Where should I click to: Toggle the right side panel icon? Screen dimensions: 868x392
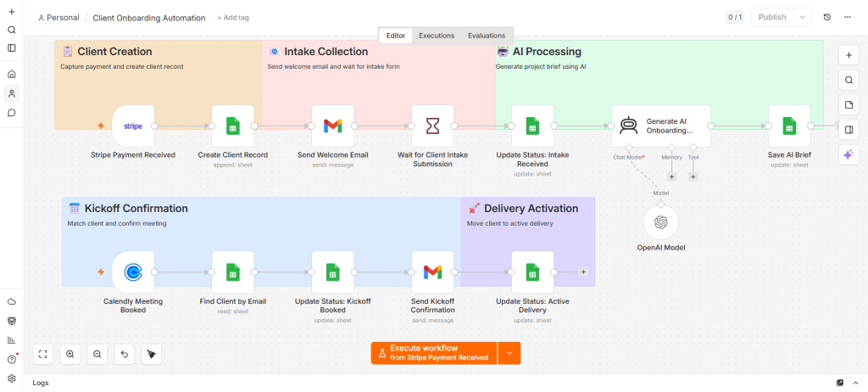coord(849,130)
